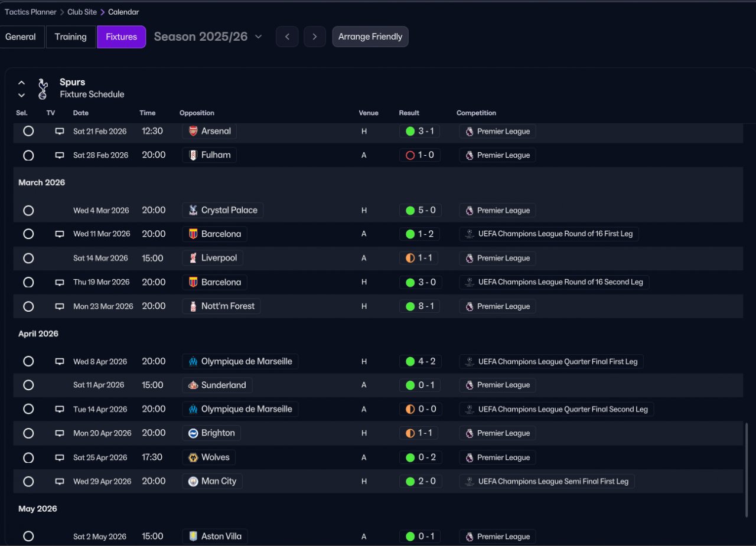Screen dimensions: 756x546
Task: Click the Result column header
Action: click(409, 113)
